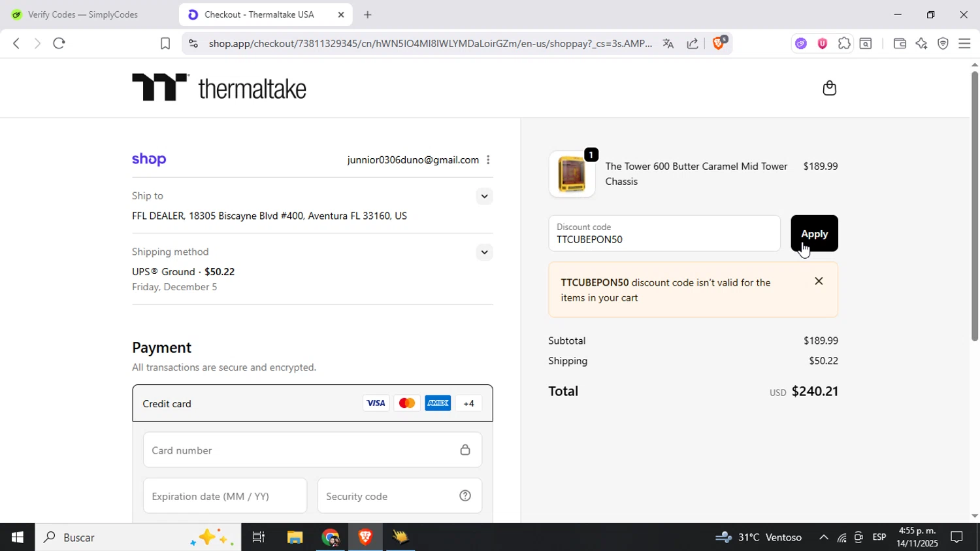
Task: Click the Shop Pay logo
Action: click(x=149, y=159)
